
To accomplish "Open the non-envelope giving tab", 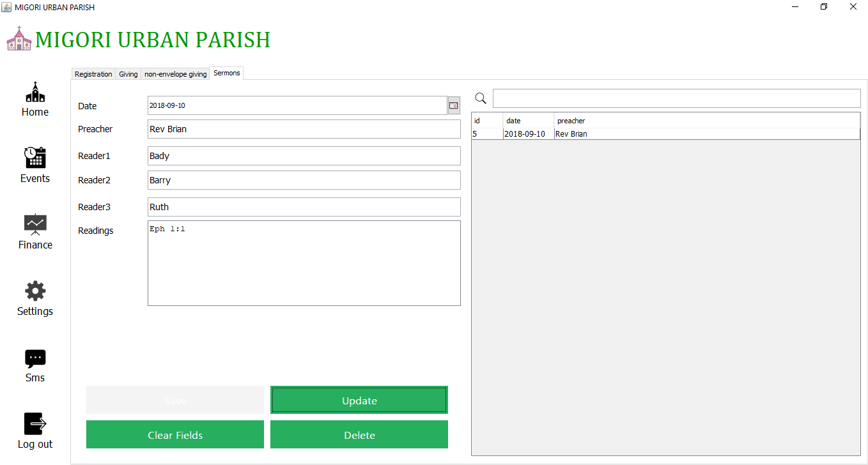I will pyautogui.click(x=175, y=74).
